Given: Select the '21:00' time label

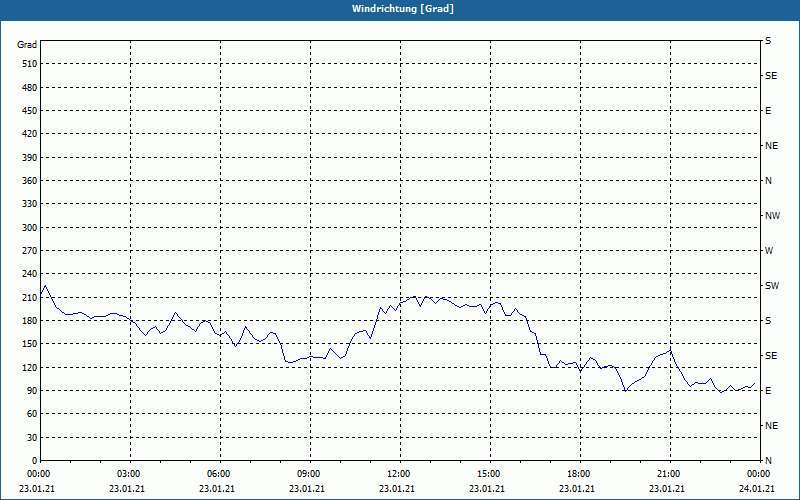Looking at the screenshot, I should click(670, 474).
